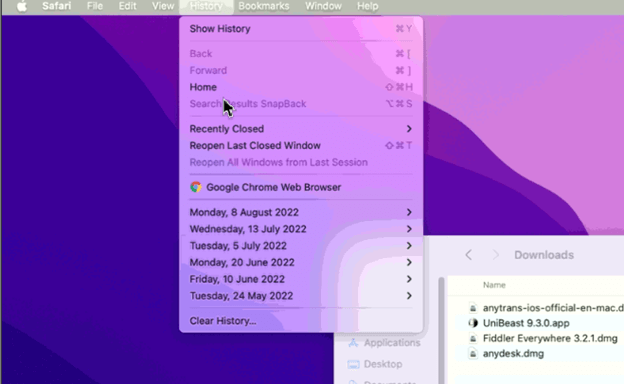The image size is (624, 384).
Task: Open the Apple menu
Action: (22, 6)
